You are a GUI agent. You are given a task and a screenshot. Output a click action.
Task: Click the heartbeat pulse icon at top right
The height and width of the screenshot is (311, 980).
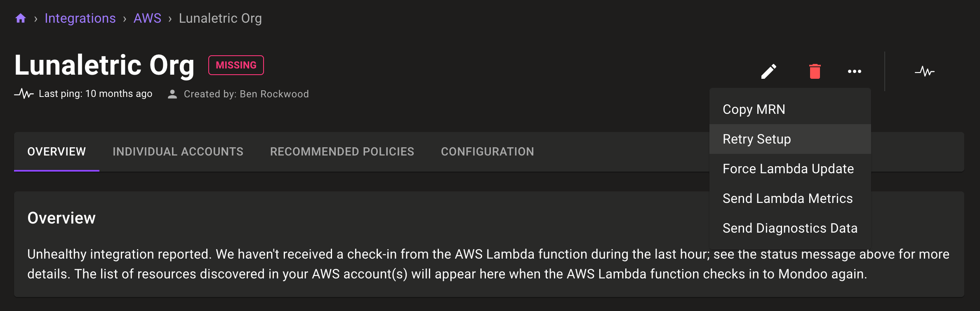(925, 71)
